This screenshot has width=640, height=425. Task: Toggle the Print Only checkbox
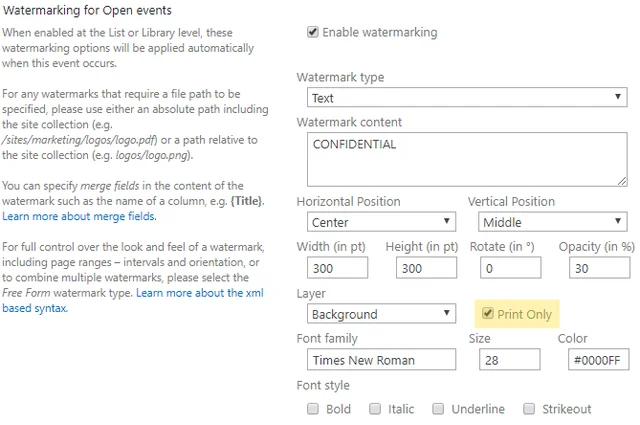[487, 314]
